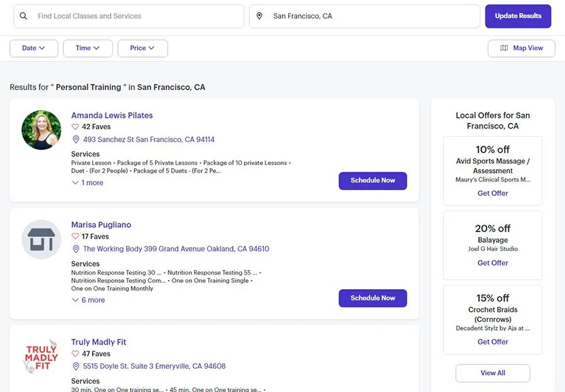Focus the San Francisco, CA location field
Viewport: 565px width, 392px height.
click(x=365, y=16)
